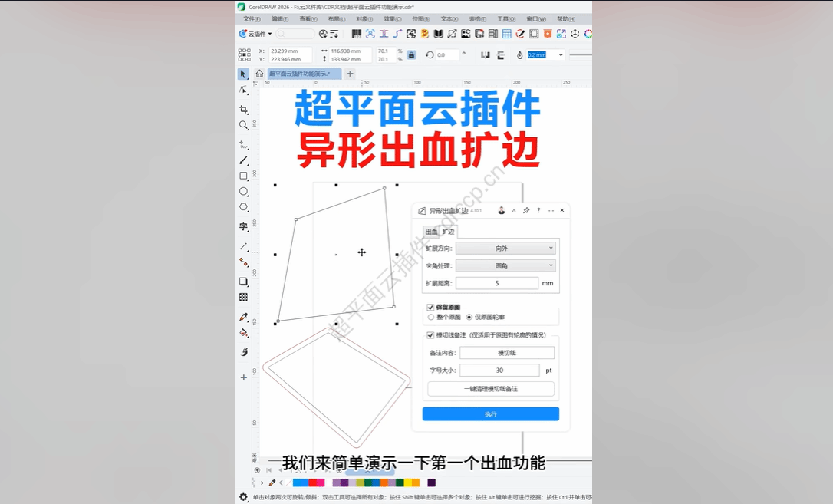Select the Pick (arrow) tool
This screenshot has width=833, height=504.
coord(243,74)
